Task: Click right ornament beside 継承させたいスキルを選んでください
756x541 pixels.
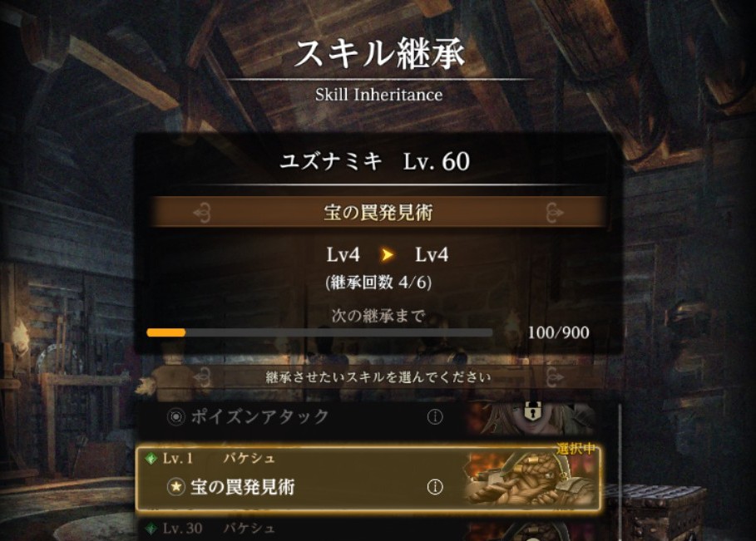Action: [x=555, y=377]
